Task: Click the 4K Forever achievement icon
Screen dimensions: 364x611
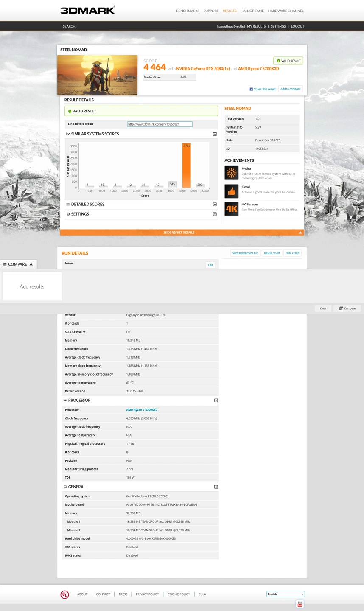Action: pyautogui.click(x=231, y=209)
